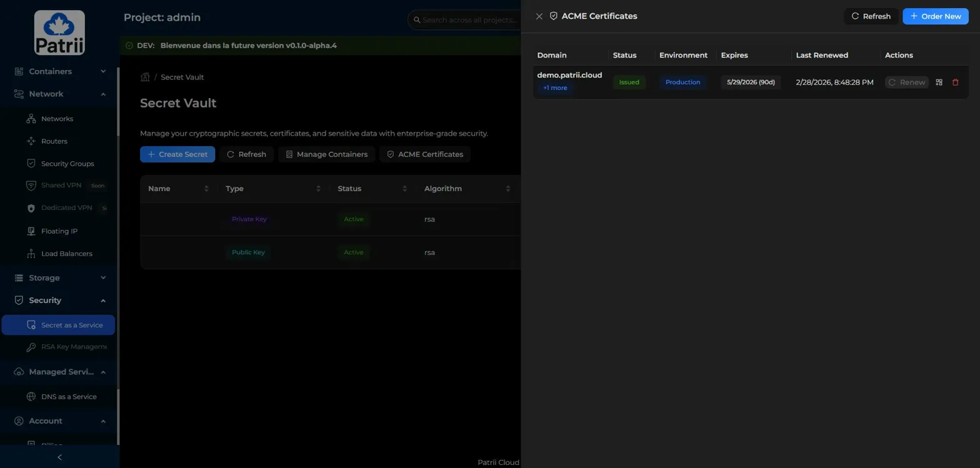
Task: Open Security Groups in the sidebar
Action: (67, 164)
